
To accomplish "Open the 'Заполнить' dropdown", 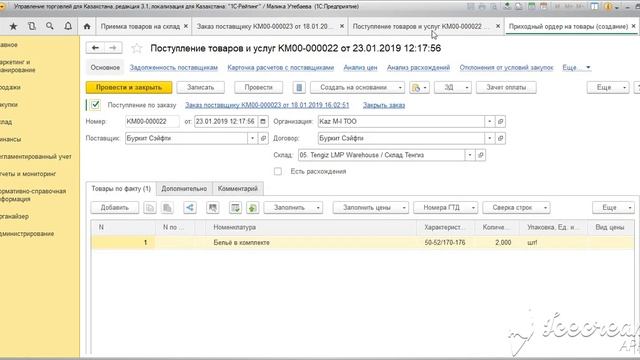I will coord(293,208).
